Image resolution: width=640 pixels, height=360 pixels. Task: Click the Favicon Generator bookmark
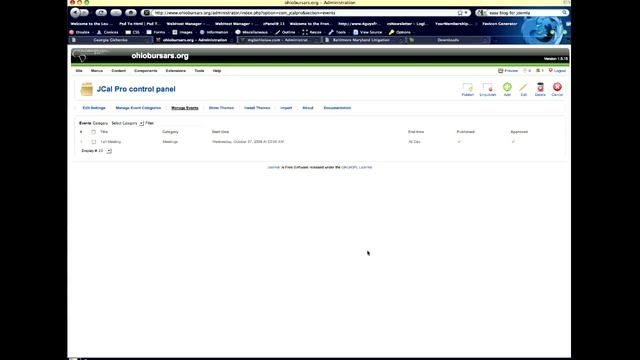pyautogui.click(x=500, y=24)
